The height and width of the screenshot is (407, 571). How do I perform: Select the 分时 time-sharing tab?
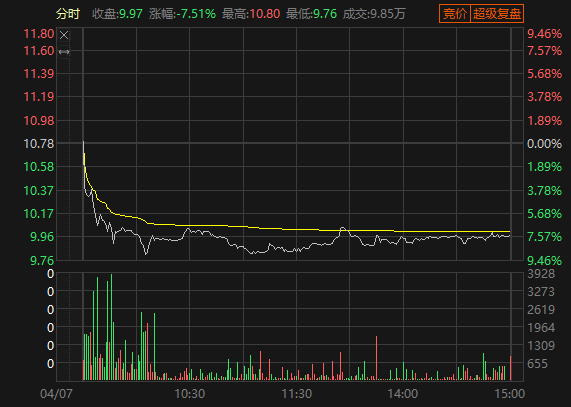point(68,14)
